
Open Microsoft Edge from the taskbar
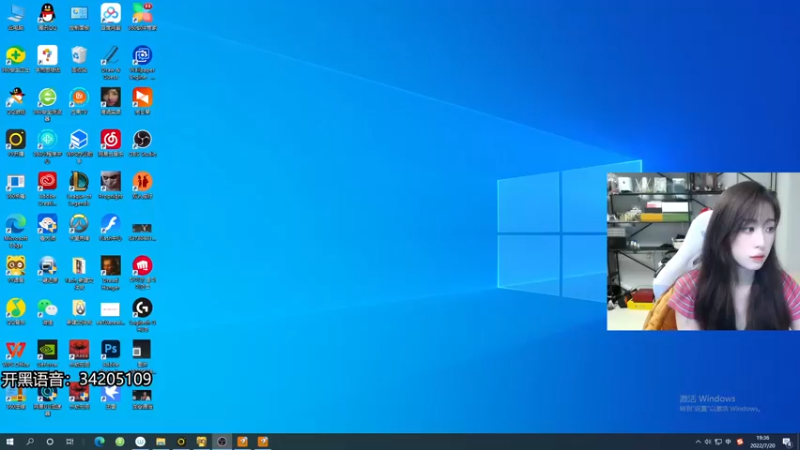pos(99,442)
